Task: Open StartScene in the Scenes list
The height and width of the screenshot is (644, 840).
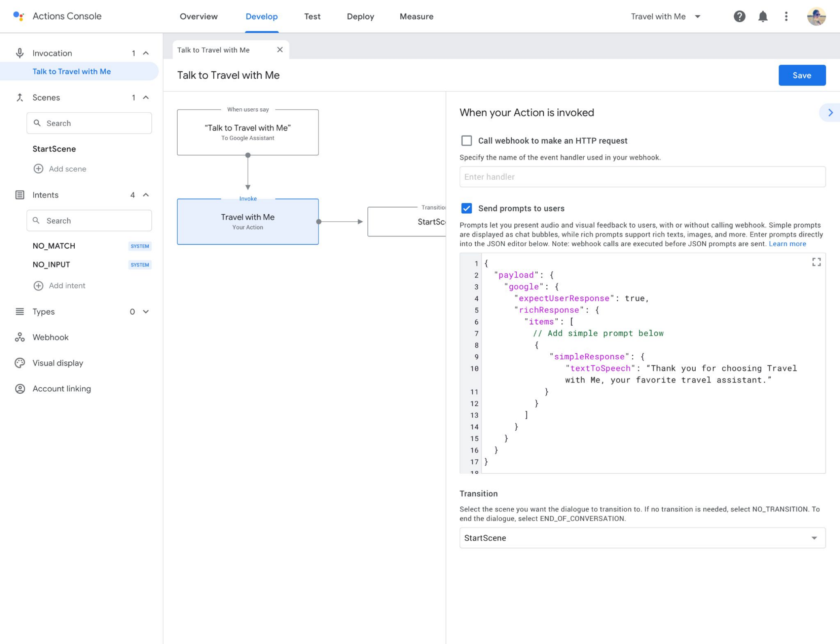Action: point(54,149)
